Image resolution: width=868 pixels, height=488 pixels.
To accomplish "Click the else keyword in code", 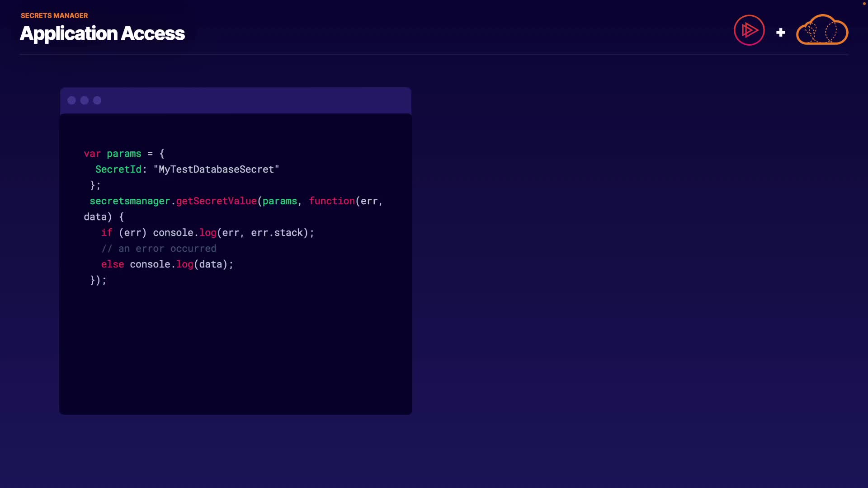I will coord(112,264).
